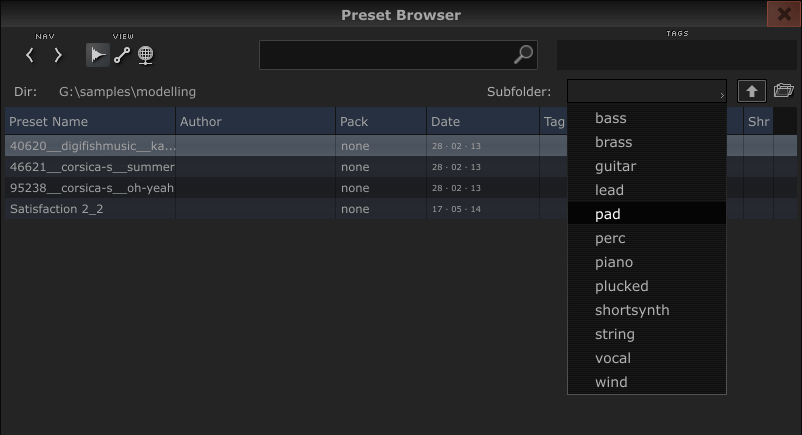Viewport: 802px width, 435px height.
Task: Switch to the globe online view icon
Action: pos(146,55)
